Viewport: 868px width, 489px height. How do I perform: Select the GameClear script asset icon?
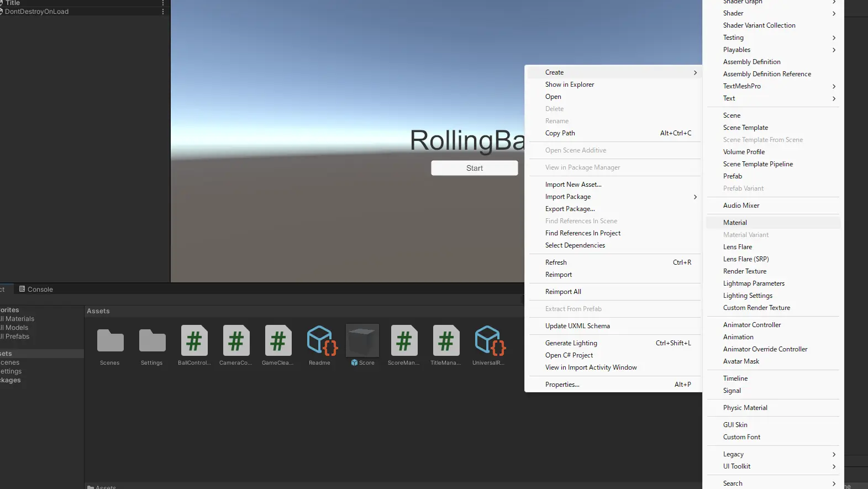278,341
